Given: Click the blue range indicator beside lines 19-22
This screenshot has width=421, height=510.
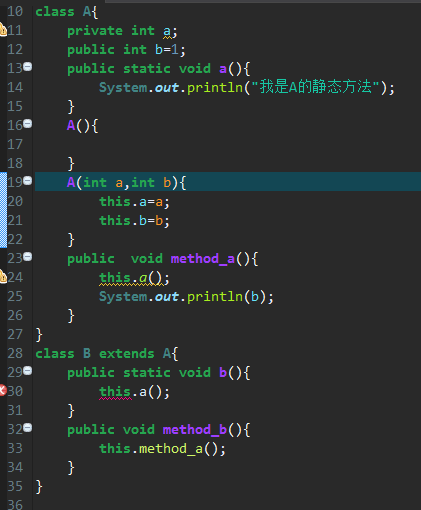Looking at the screenshot, I should click(3, 210).
